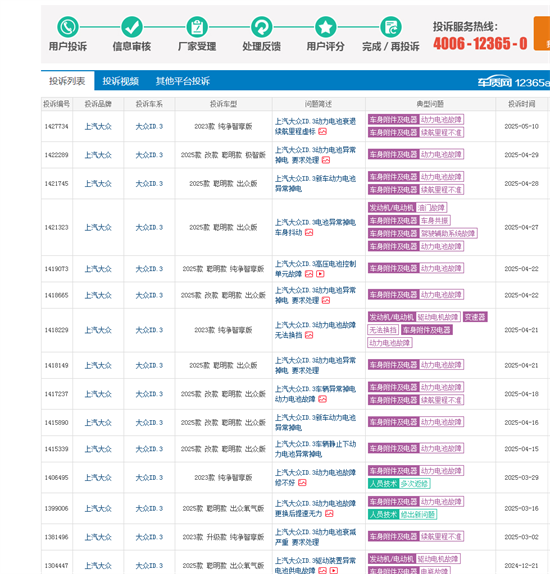Open image icon in complaint 1418229 description
Viewport: 550px width, 574px height.
click(x=309, y=335)
